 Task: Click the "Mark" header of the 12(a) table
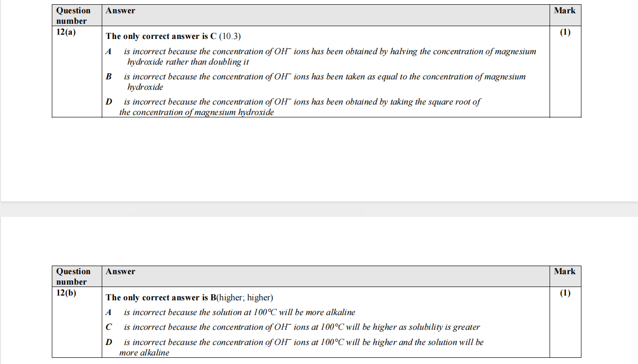pos(564,11)
